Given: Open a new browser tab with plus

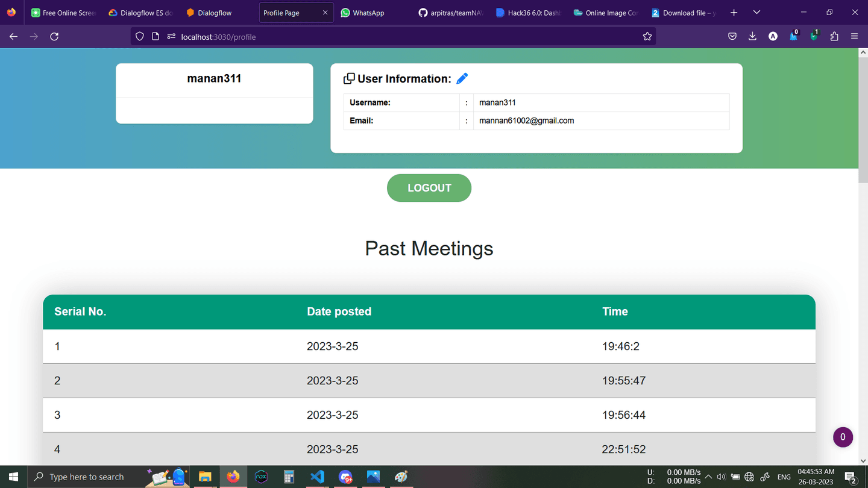Looking at the screenshot, I should point(734,13).
